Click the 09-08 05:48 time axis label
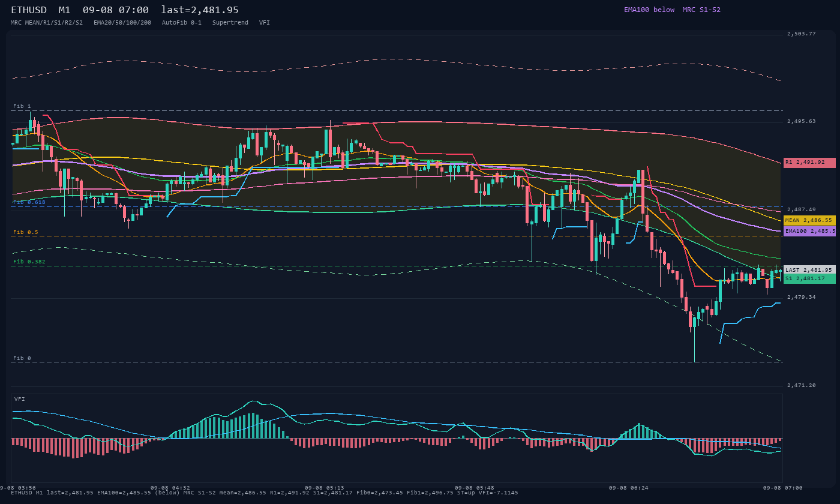This screenshot has width=840, height=504. [475, 488]
